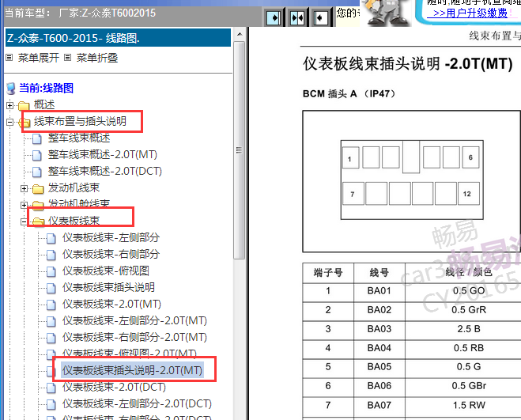The height and width of the screenshot is (420, 521).
Task: Click the page icon beside 整车线束概述-2.0T(MT)
Action: [37, 155]
